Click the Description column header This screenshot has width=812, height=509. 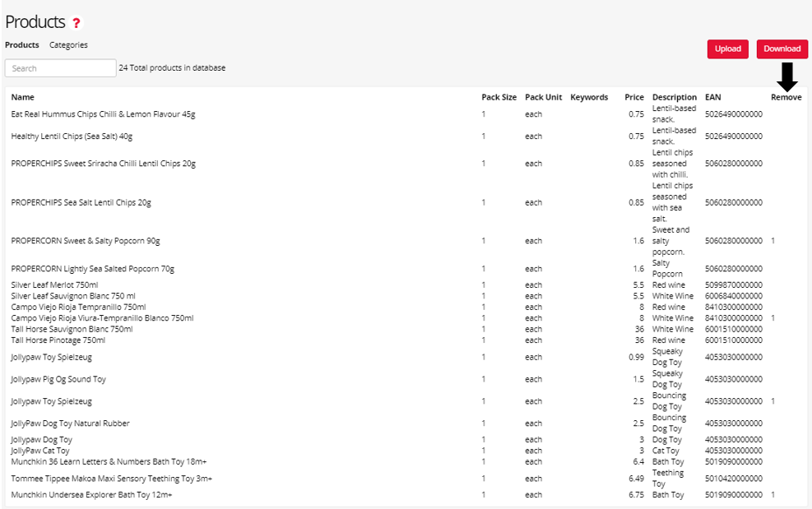pos(675,97)
